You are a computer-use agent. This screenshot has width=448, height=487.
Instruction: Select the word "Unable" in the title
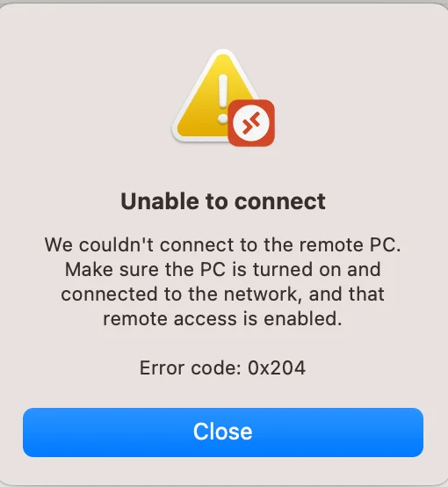tap(160, 201)
